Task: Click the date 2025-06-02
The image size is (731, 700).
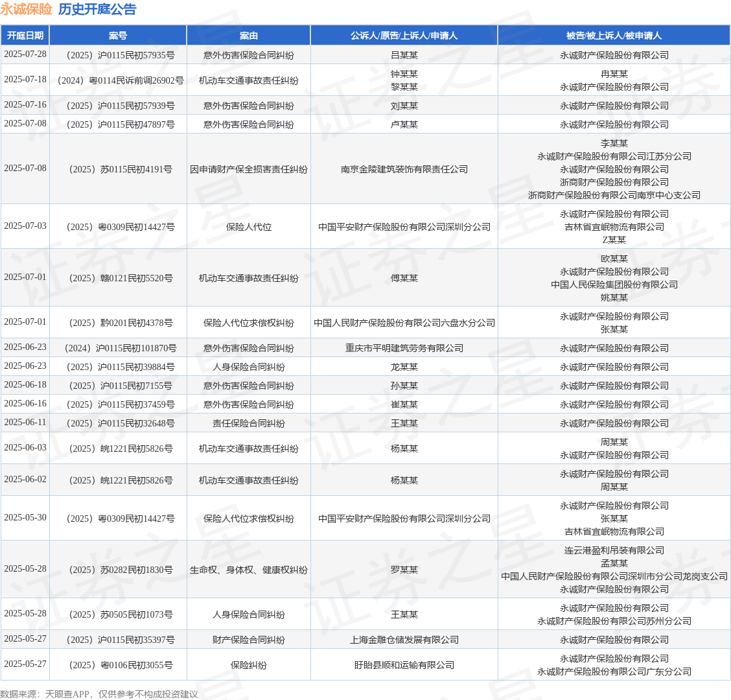Action: [25, 479]
